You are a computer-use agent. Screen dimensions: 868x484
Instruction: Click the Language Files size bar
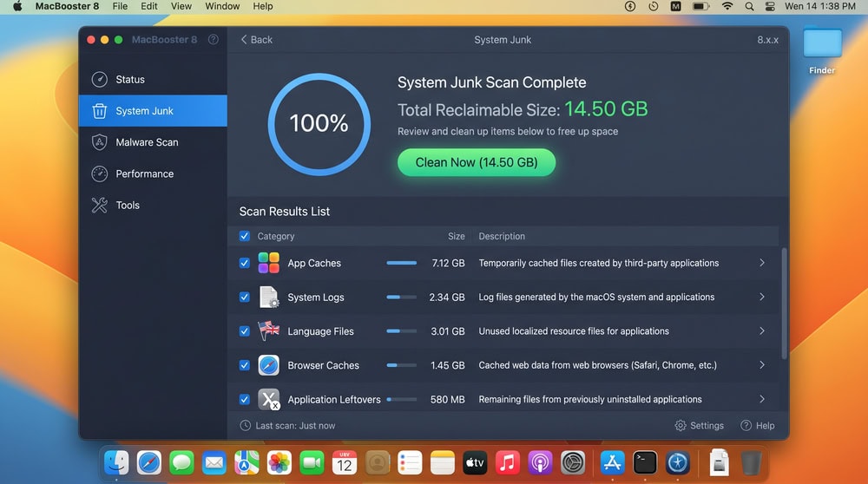pos(402,331)
